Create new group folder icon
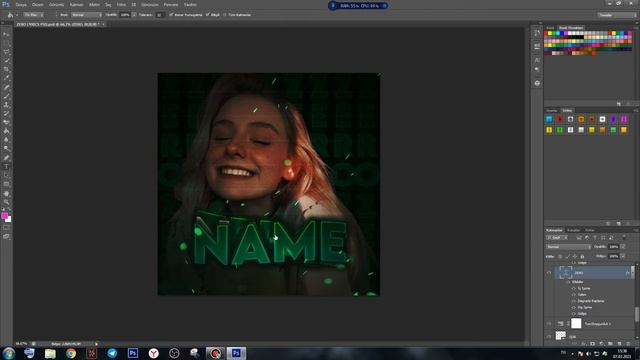The width and height of the screenshot is (640, 360). [610, 344]
